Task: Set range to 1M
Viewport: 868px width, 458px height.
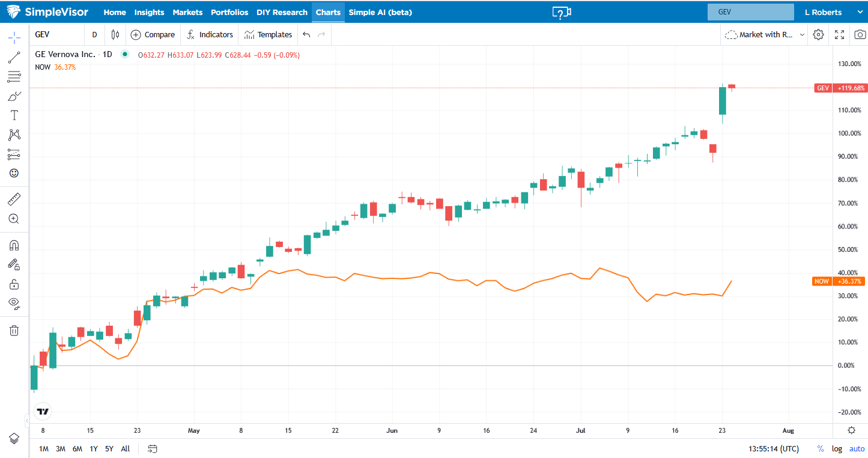Action: [x=44, y=448]
